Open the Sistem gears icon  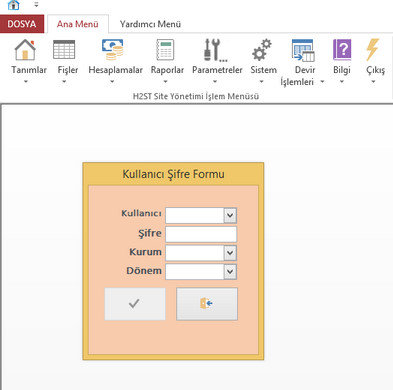pyautogui.click(x=262, y=50)
